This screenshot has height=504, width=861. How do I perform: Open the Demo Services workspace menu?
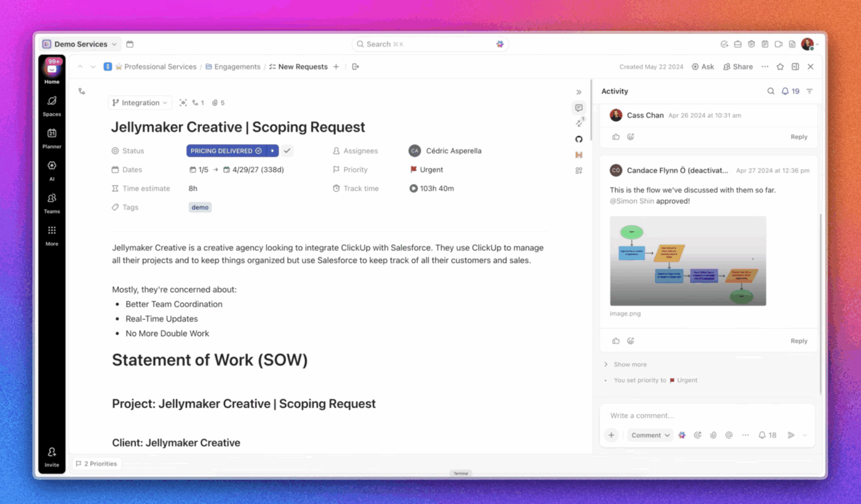[79, 44]
